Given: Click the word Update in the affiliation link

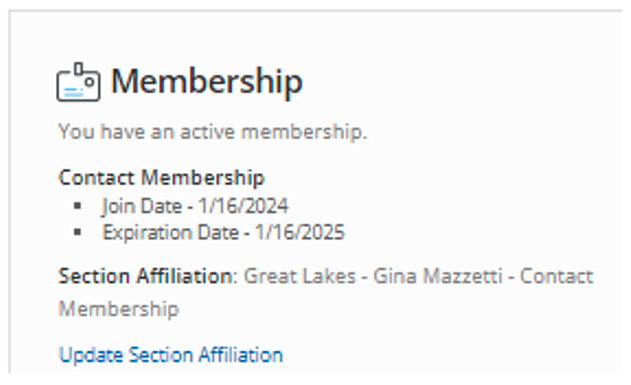Looking at the screenshot, I should pos(91,355).
